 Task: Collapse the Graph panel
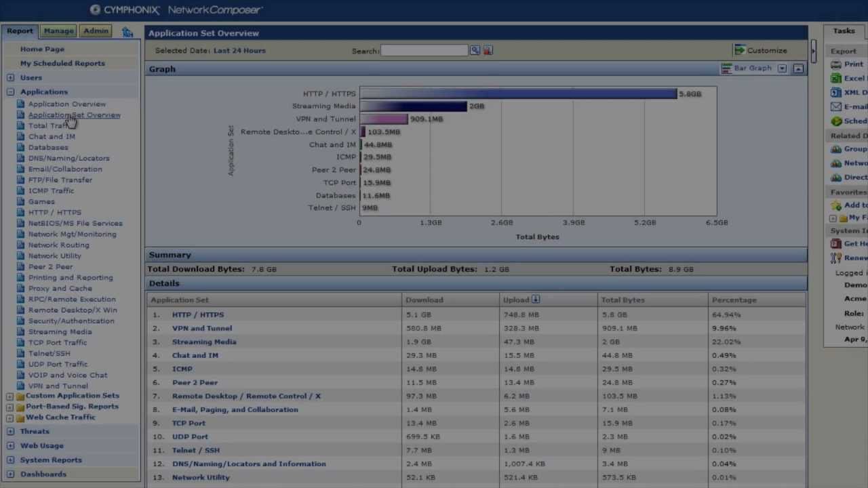[798, 68]
